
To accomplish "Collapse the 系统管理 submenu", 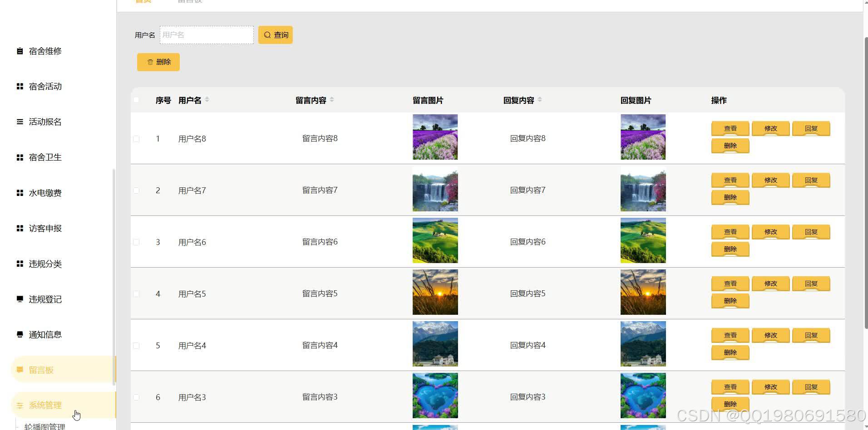I will (63, 405).
